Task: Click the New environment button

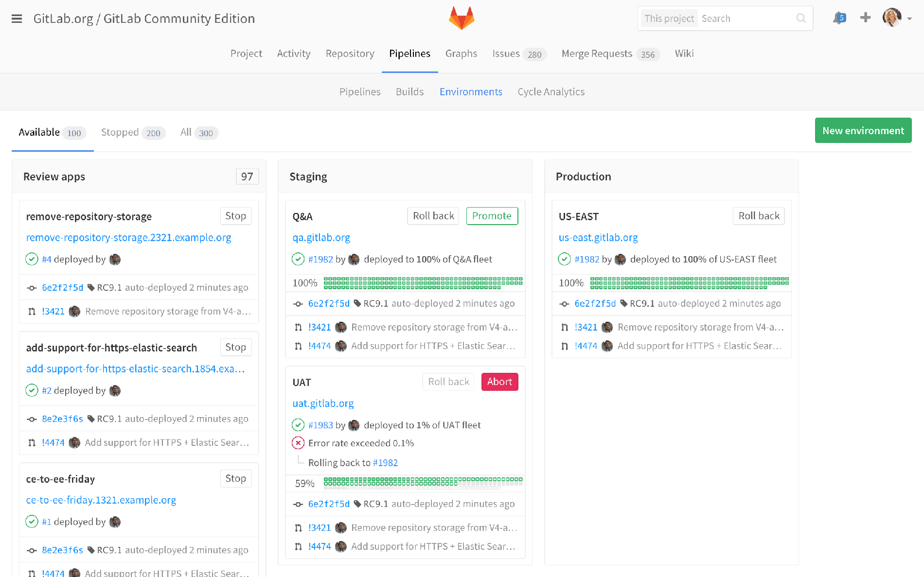Action: pyautogui.click(x=863, y=131)
